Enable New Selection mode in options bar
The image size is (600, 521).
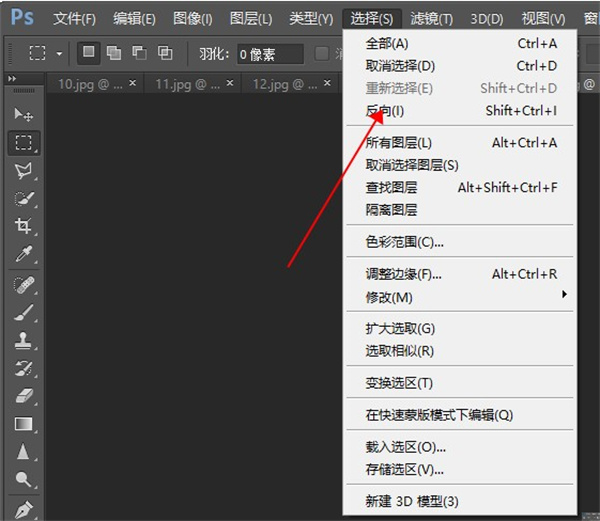(x=88, y=53)
